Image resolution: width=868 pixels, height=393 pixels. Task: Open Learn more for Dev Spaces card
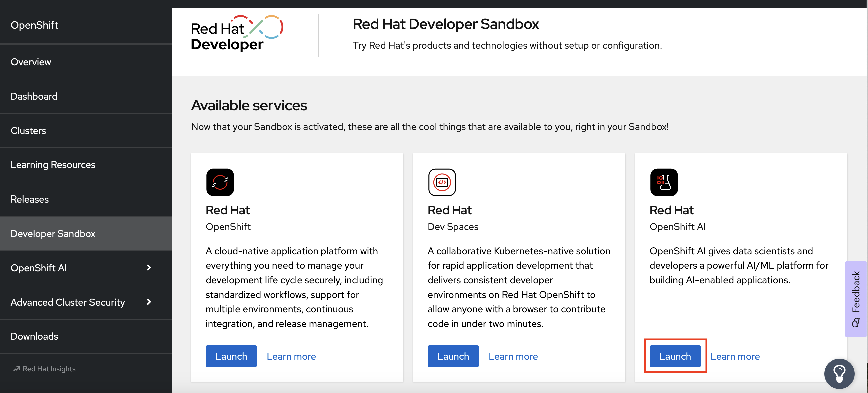tap(513, 356)
